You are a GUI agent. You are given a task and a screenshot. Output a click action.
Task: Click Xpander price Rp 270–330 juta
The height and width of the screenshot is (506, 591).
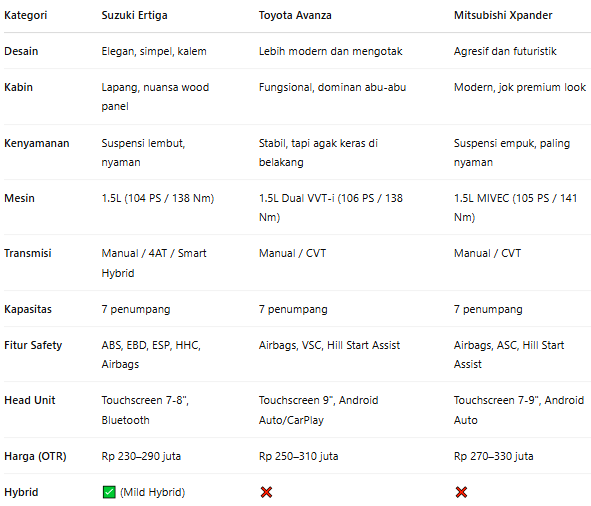click(494, 456)
